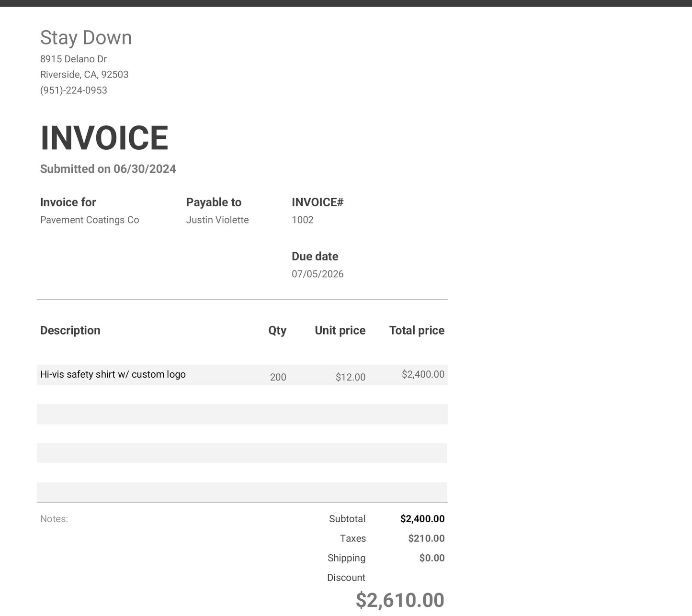Select grand total $2,610.00
The image size is (692, 616).
click(x=400, y=601)
